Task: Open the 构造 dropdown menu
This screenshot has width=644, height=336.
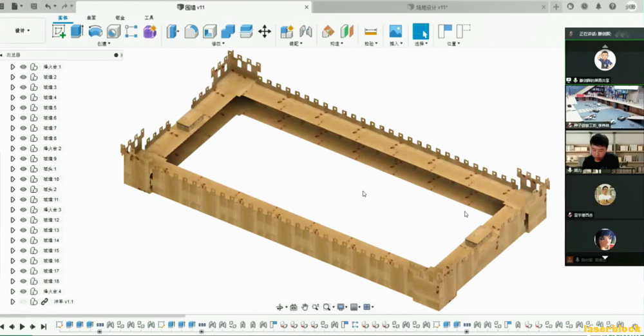Action: coord(336,44)
